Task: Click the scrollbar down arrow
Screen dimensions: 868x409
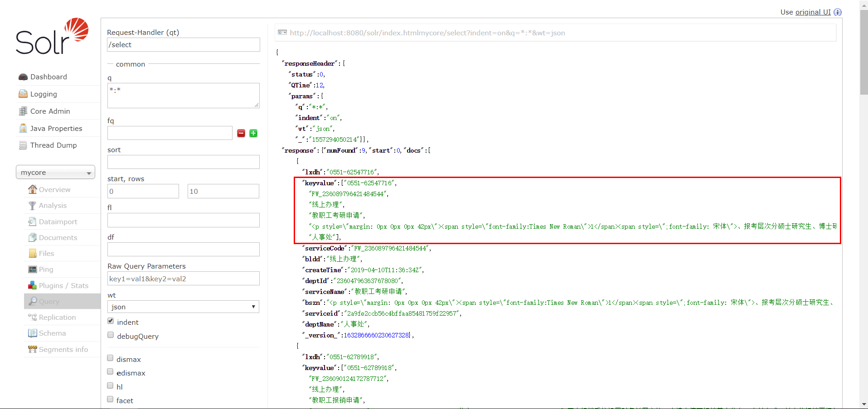Action: tap(864, 404)
